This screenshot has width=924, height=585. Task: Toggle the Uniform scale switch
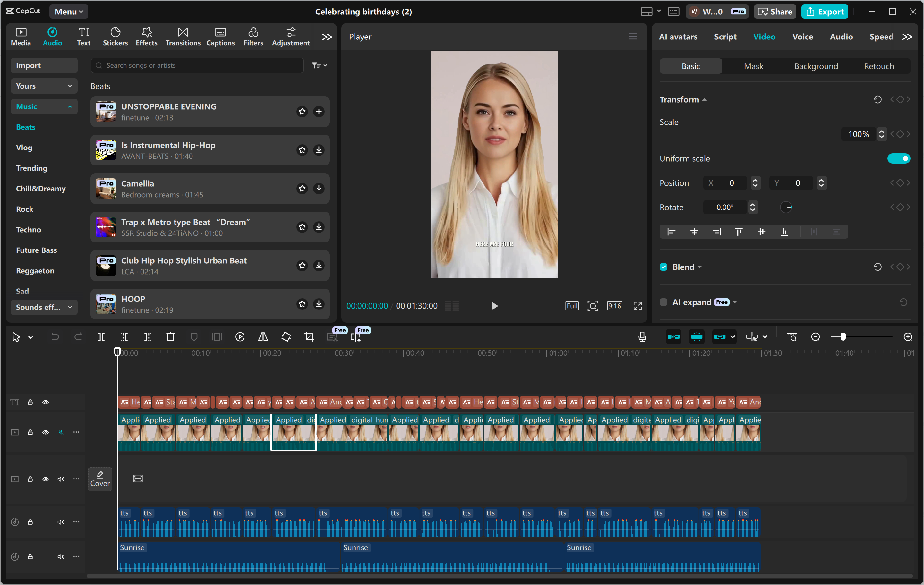pos(898,158)
